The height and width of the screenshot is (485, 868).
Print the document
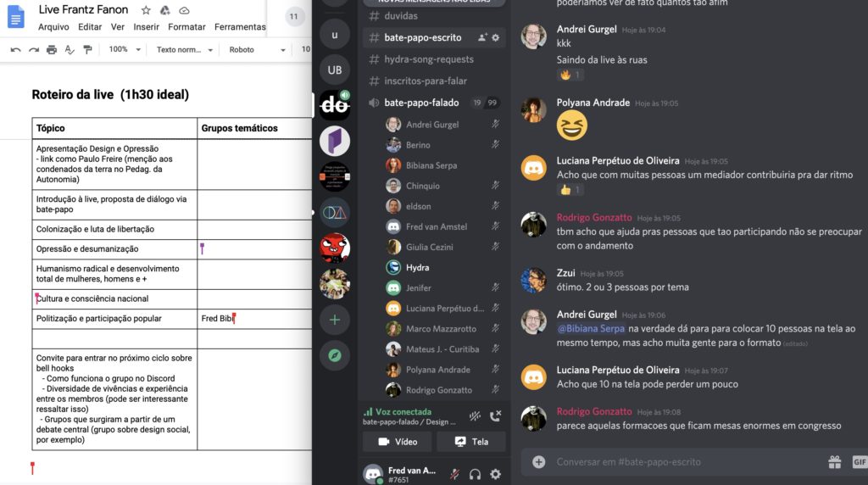52,50
